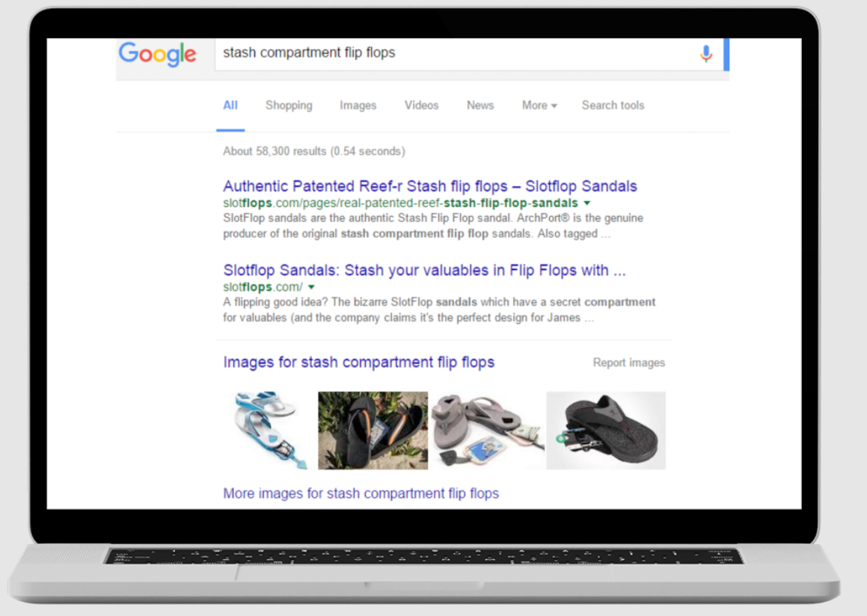
Task: Expand arrow next to reef-stash-flip-flop-sandals URL
Action: pos(587,203)
